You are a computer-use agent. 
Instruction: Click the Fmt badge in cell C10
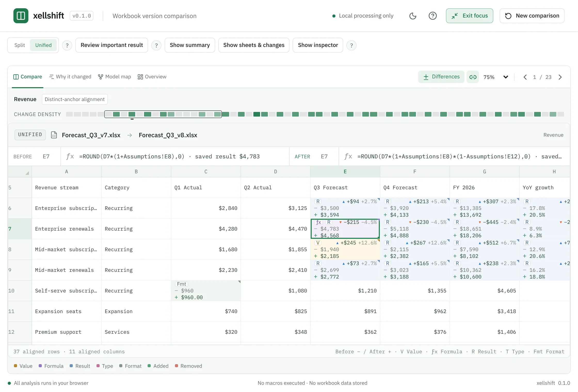181,284
